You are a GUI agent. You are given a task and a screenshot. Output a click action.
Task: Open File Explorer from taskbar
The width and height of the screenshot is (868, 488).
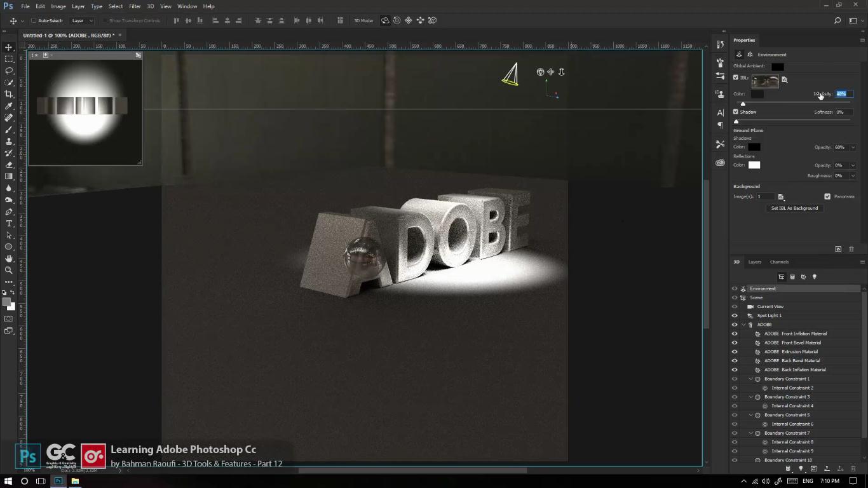(75, 481)
